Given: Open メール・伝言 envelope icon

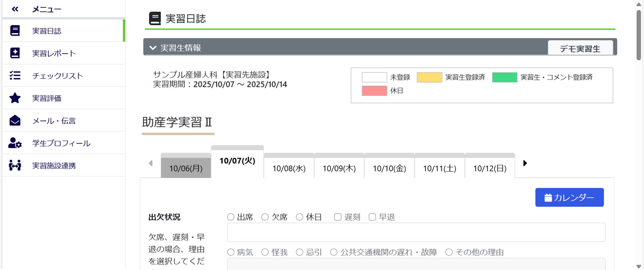Looking at the screenshot, I should (x=15, y=121).
